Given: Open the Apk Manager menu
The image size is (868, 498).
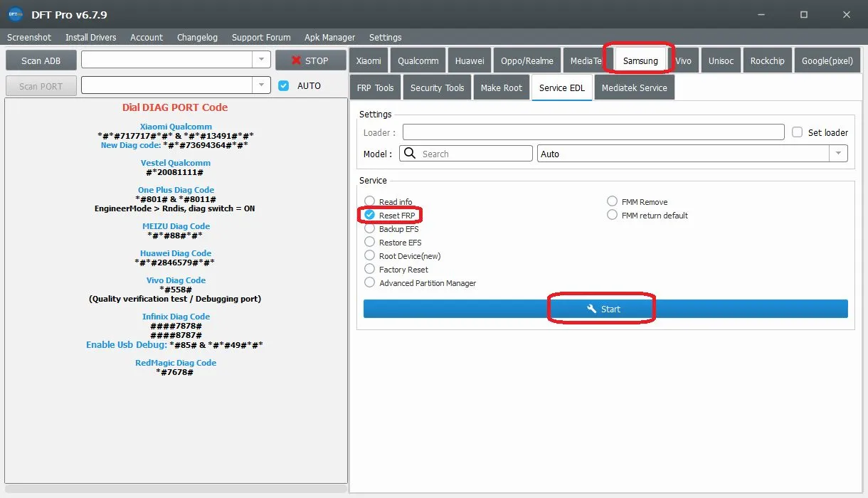Looking at the screenshot, I should pyautogui.click(x=329, y=37).
